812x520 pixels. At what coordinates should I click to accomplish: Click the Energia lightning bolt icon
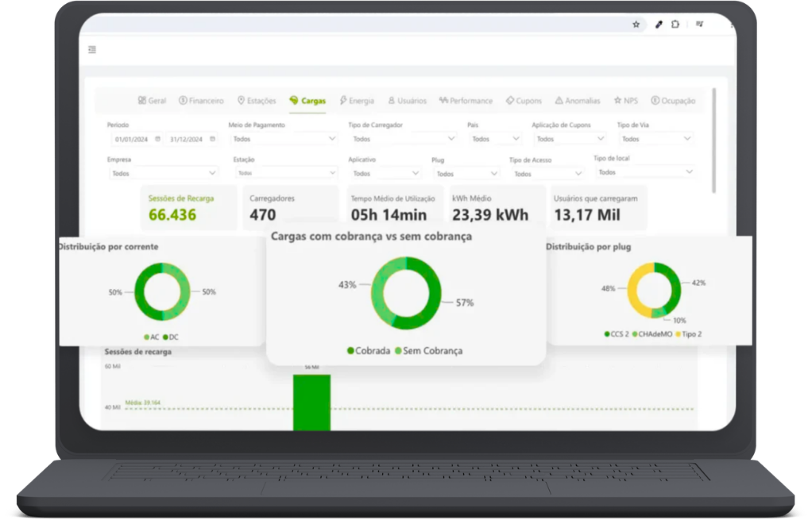tap(342, 100)
